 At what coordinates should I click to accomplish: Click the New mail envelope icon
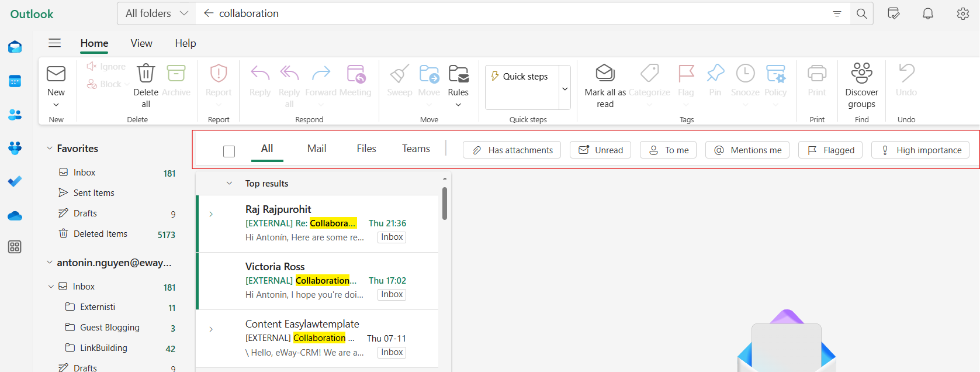click(x=56, y=74)
